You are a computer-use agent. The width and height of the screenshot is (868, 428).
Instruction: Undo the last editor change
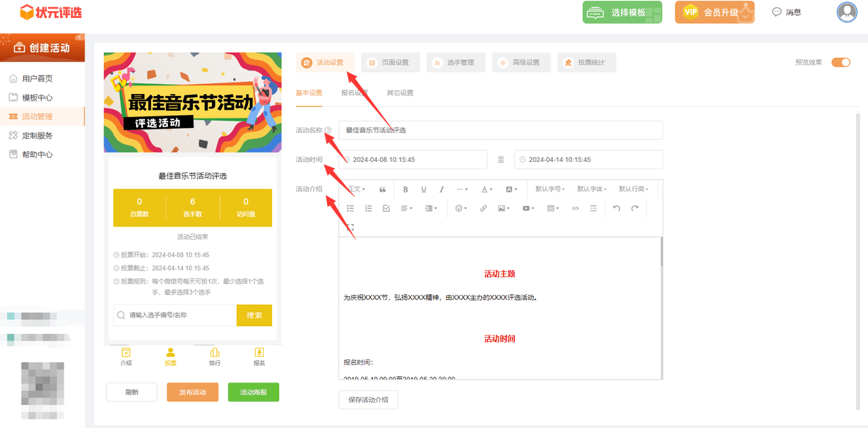click(616, 207)
